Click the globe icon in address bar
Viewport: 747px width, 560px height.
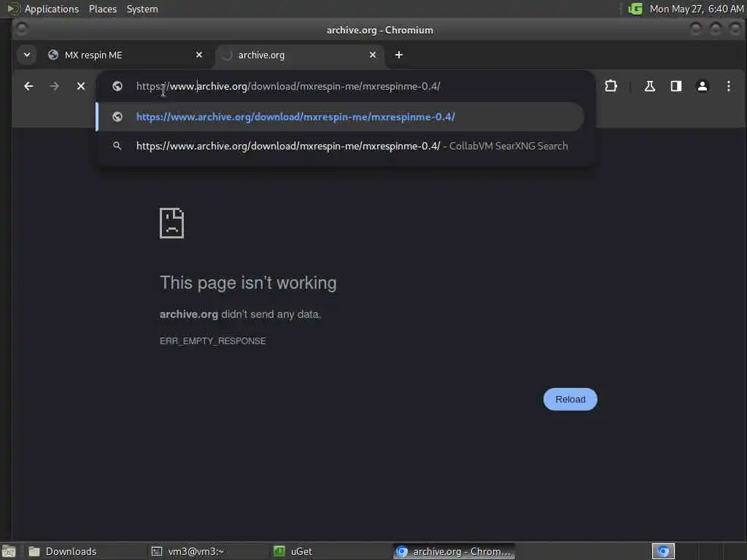pos(117,86)
